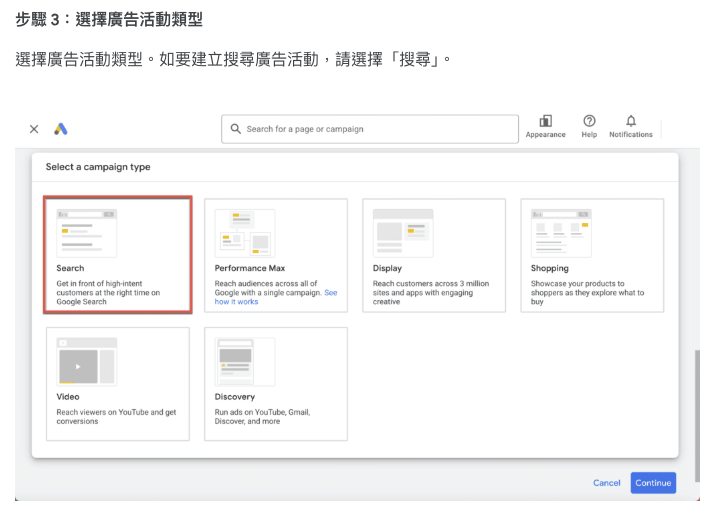Click the Shopping campaign illustration thumbnail

[x=561, y=233]
